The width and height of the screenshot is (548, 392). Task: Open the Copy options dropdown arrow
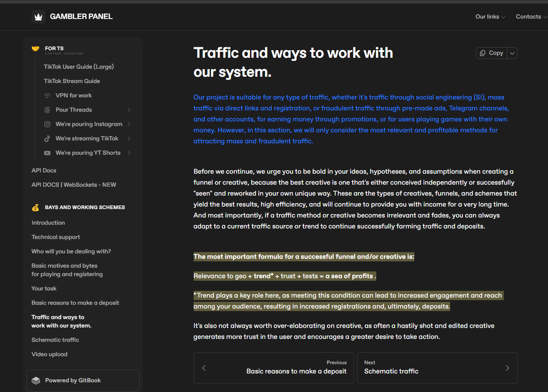512,53
